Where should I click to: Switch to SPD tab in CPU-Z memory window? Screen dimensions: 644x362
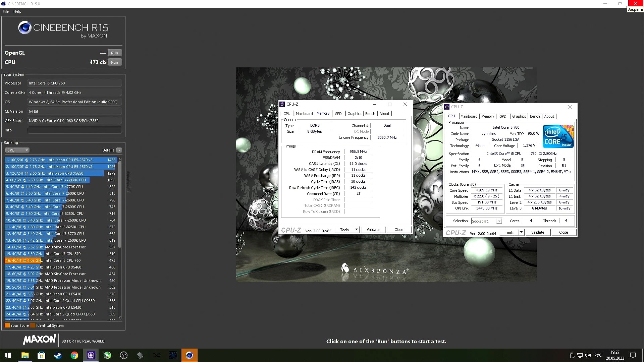[338, 114]
